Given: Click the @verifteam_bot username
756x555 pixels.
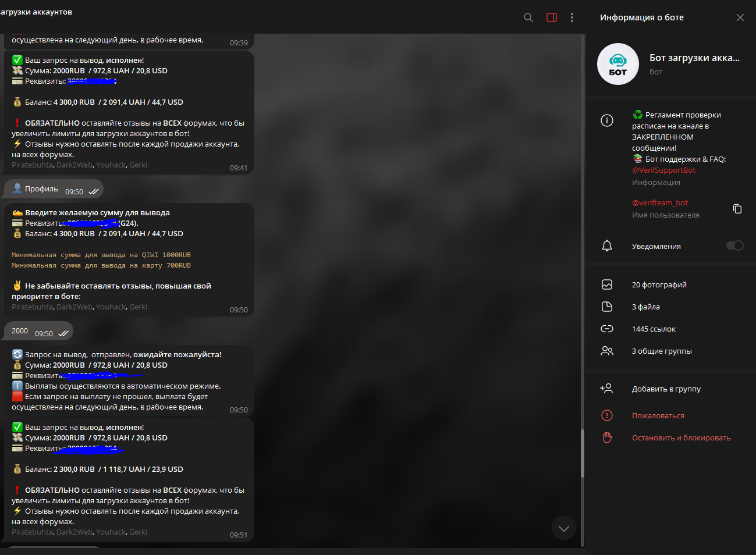Looking at the screenshot, I should click(x=659, y=203).
